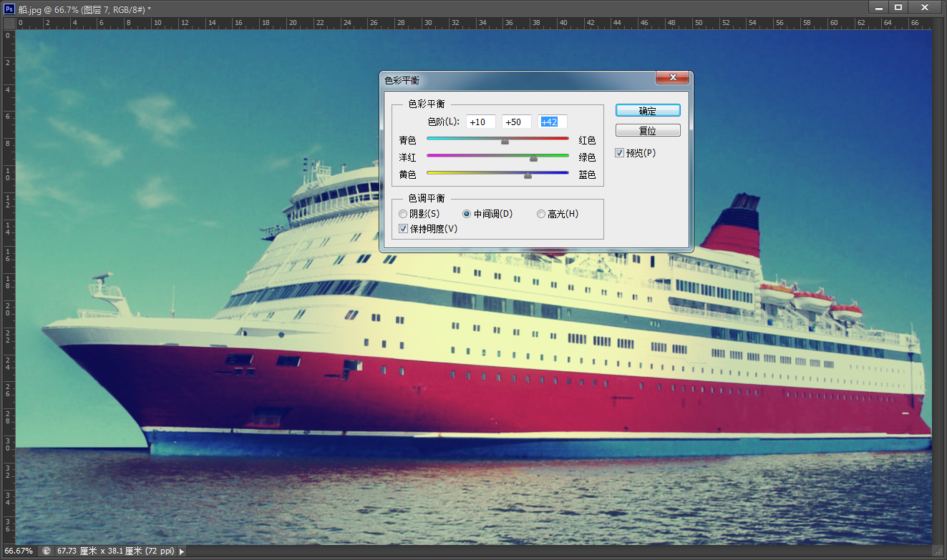Click the horizontal ruler above the canvas
947x560 pixels.
coord(286,22)
